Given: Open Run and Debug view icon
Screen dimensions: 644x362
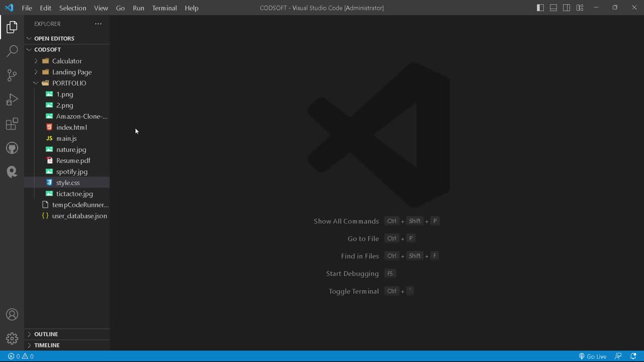Looking at the screenshot, I should tap(12, 100).
